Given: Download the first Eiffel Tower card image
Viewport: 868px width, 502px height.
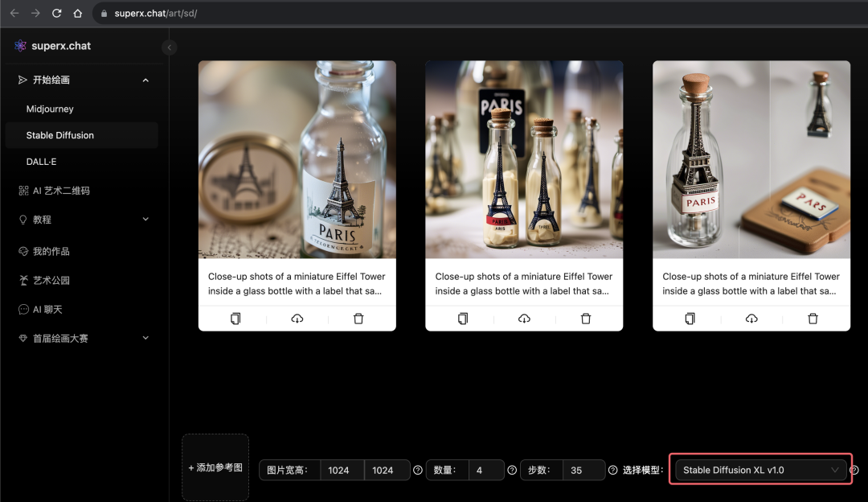Looking at the screenshot, I should coord(297,319).
